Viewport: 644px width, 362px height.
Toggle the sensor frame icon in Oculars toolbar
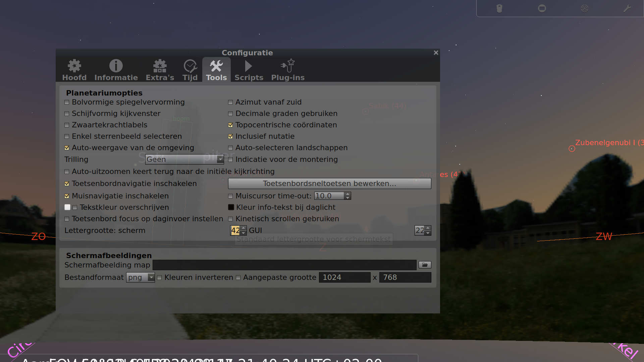[542, 8]
